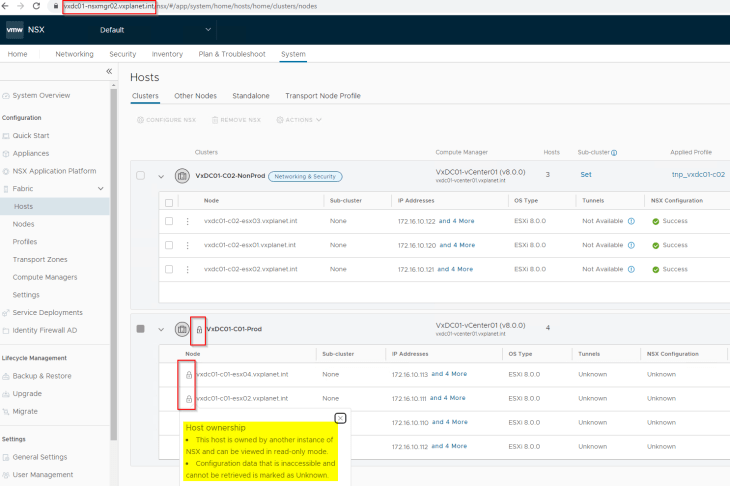Image resolution: width=730 pixels, height=486 pixels.
Task: Click the Remove NSX button
Action: pos(236,120)
